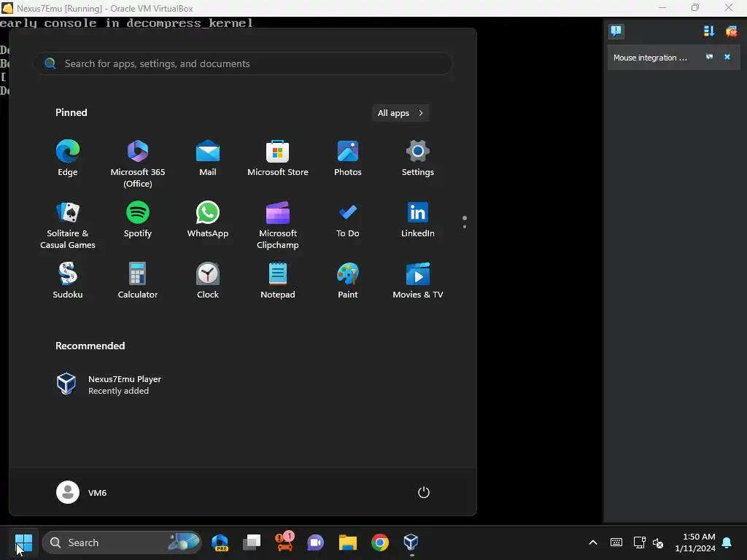Open Spotify
747x560 pixels.
(138, 220)
